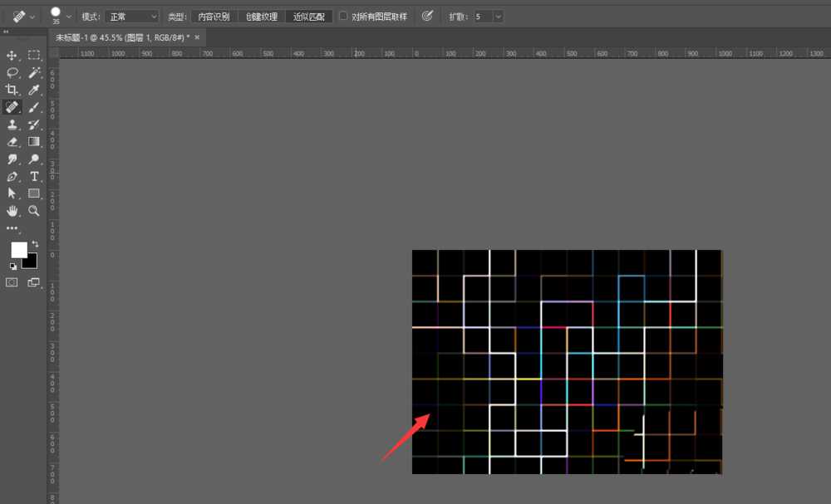Image resolution: width=831 pixels, height=504 pixels.
Task: Click the white foreground color swatch
Action: pyautogui.click(x=17, y=249)
